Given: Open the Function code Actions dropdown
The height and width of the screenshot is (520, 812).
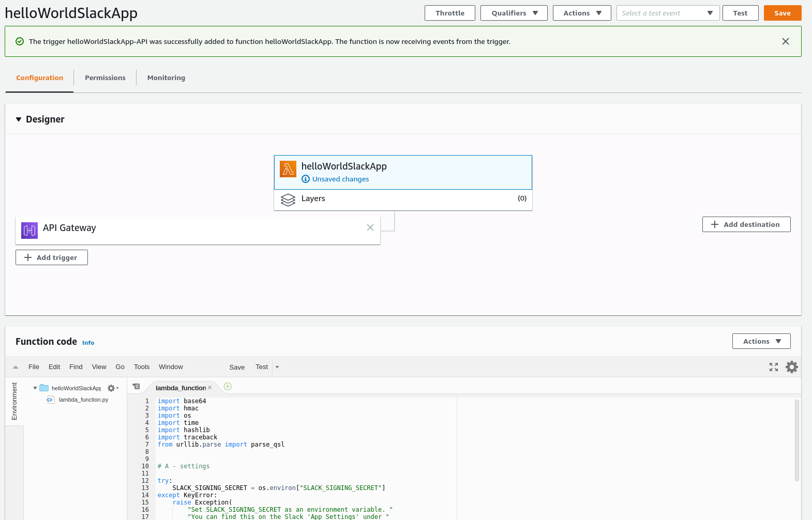Looking at the screenshot, I should click(x=761, y=341).
